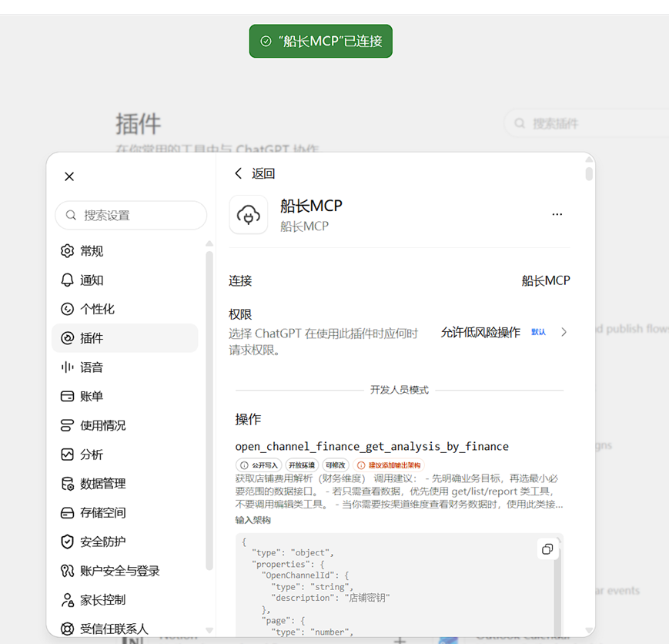Open the 常规 general settings
Image resolution: width=669 pixels, height=644 pixels.
tap(125, 251)
